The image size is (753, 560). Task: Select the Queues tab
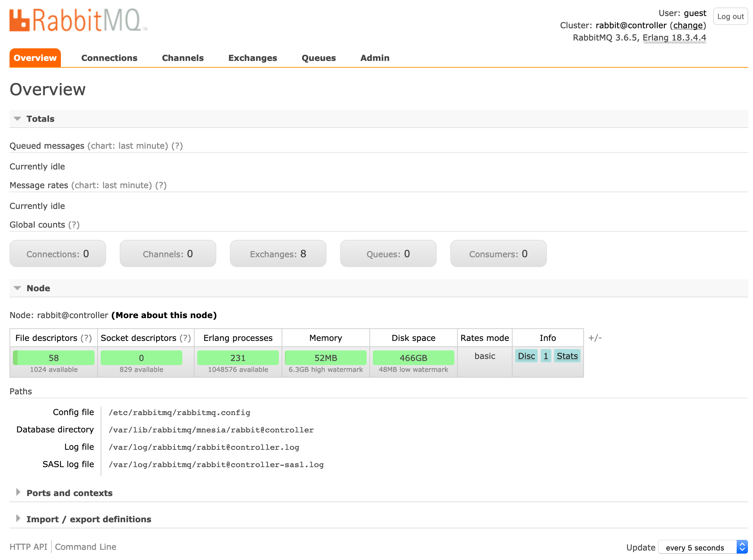click(x=318, y=57)
